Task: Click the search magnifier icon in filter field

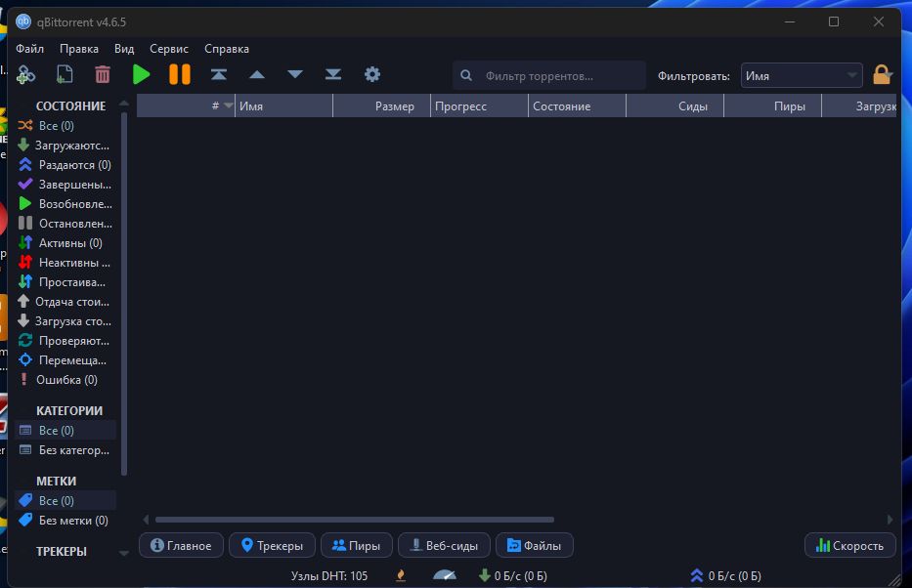Action: click(x=466, y=75)
